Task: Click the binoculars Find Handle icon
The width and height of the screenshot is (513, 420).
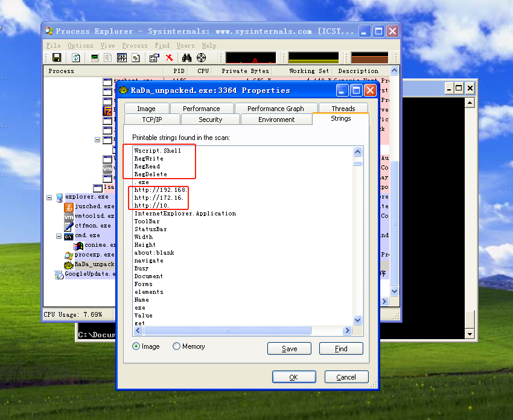Action: tap(187, 58)
